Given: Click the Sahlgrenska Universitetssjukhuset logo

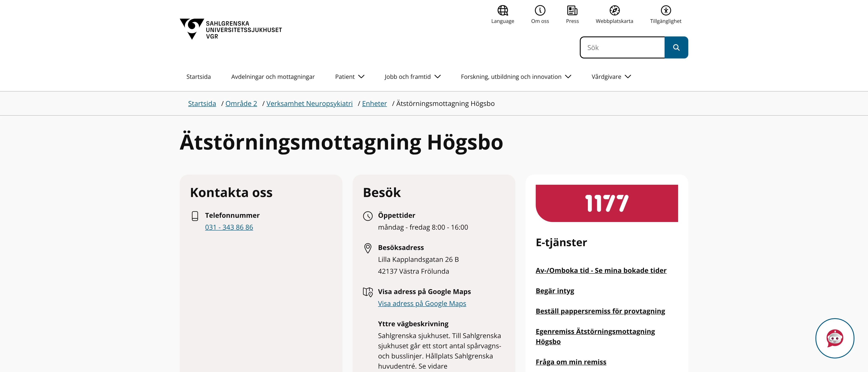Looking at the screenshot, I should click(231, 29).
